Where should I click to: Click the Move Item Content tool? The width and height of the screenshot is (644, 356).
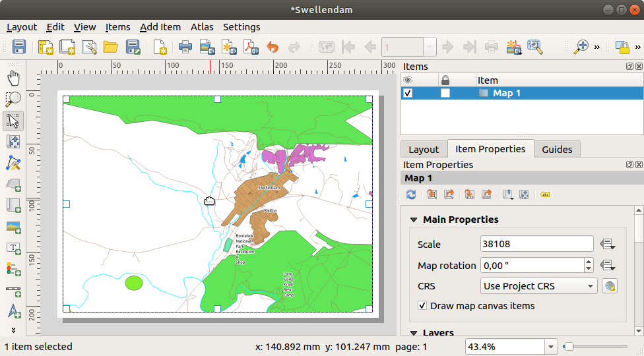[13, 142]
